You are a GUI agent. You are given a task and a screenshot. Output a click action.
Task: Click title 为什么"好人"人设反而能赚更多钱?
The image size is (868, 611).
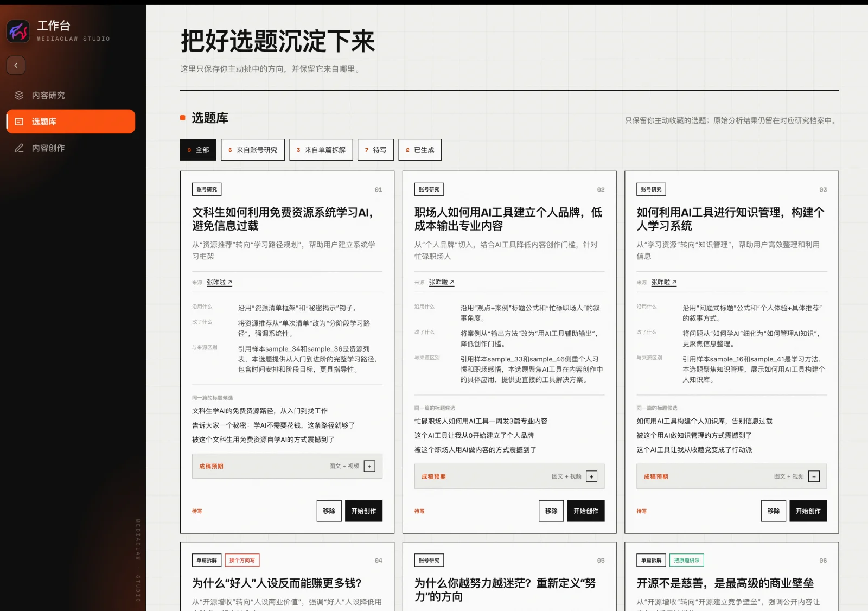277,583
